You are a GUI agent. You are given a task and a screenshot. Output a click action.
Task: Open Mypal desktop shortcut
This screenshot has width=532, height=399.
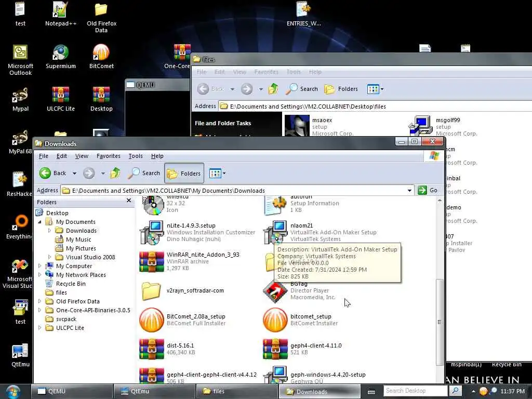[20, 100]
